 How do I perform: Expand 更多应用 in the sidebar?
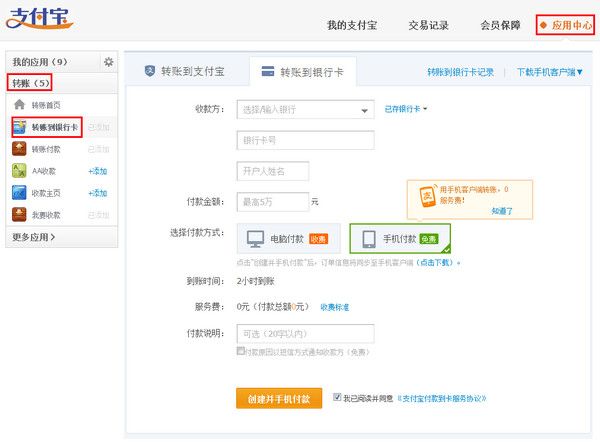tap(35, 237)
